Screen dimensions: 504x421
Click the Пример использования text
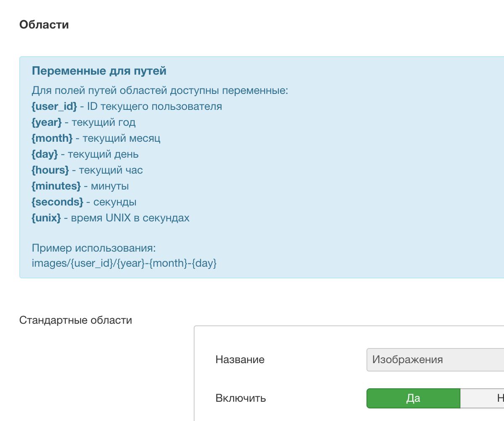[94, 248]
